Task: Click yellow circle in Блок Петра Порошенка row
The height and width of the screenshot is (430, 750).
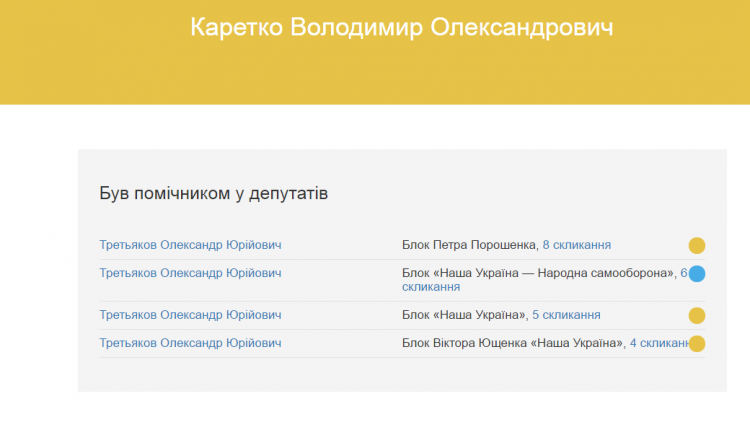Action: pyautogui.click(x=697, y=245)
